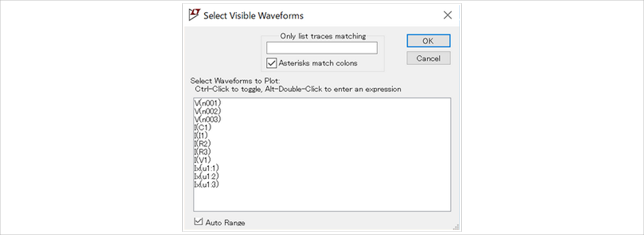Select the V(n003) waveform

[208, 119]
